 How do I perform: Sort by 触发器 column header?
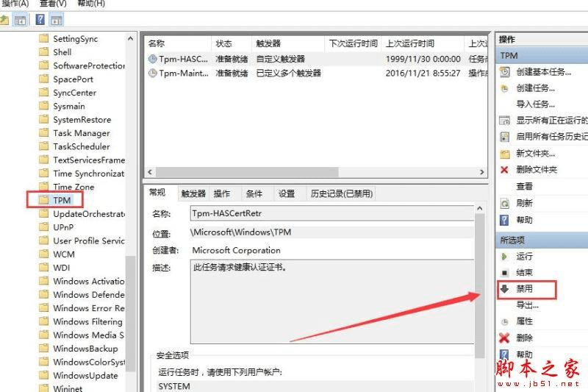coord(287,43)
